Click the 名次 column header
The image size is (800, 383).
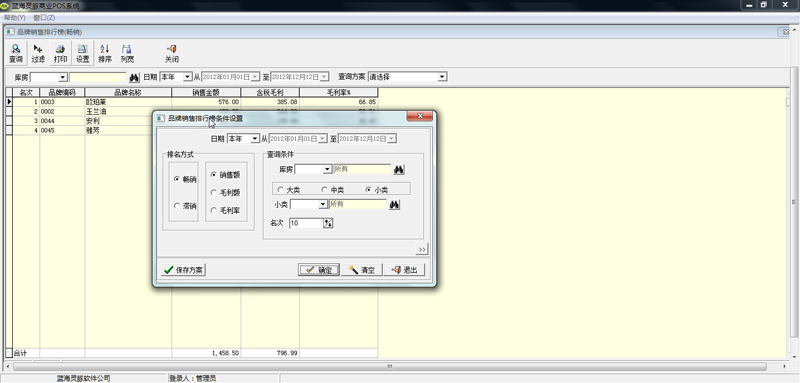26,92
